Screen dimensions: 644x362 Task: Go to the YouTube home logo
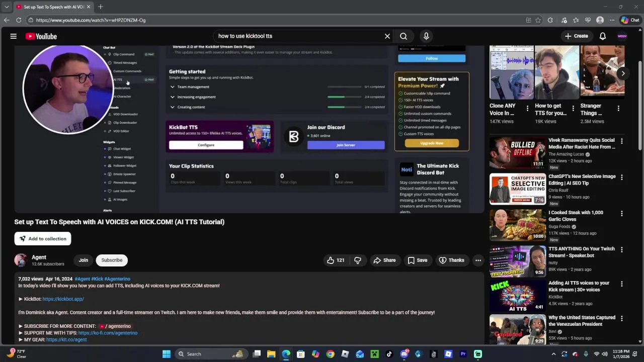click(41, 36)
